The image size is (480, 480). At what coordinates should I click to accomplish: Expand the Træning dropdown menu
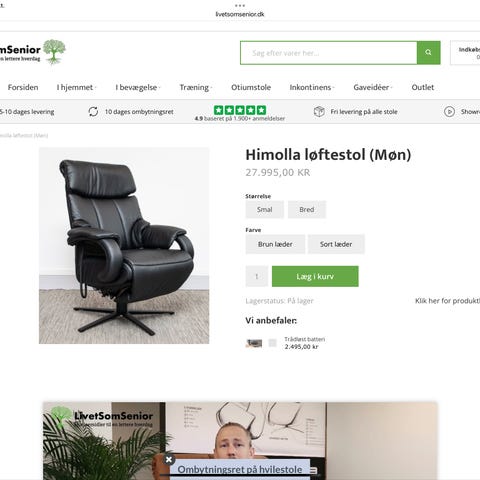click(x=196, y=87)
